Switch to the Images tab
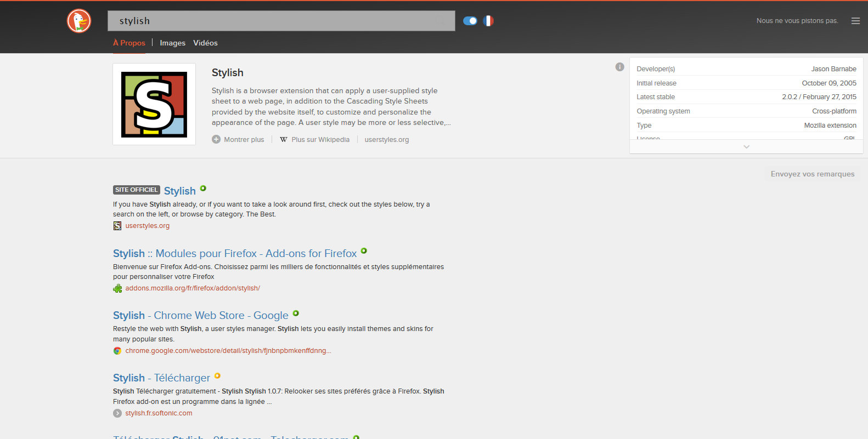Screen dimensions: 868x439 (x=173, y=43)
